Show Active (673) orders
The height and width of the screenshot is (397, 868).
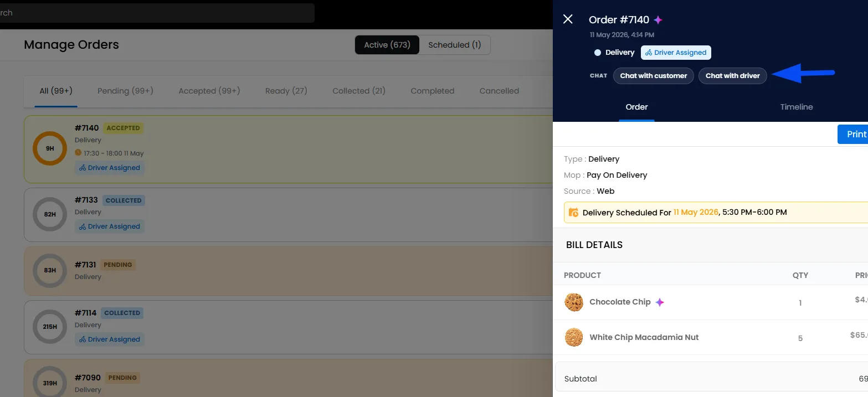pyautogui.click(x=387, y=45)
